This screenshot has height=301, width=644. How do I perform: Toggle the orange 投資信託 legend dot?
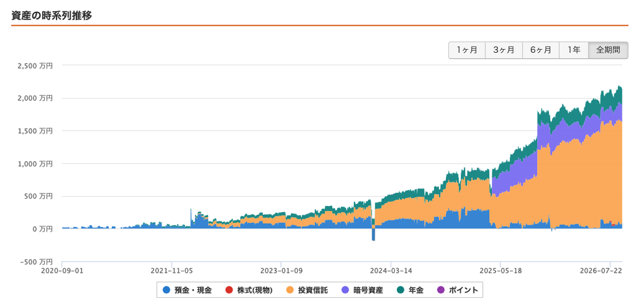(x=291, y=290)
